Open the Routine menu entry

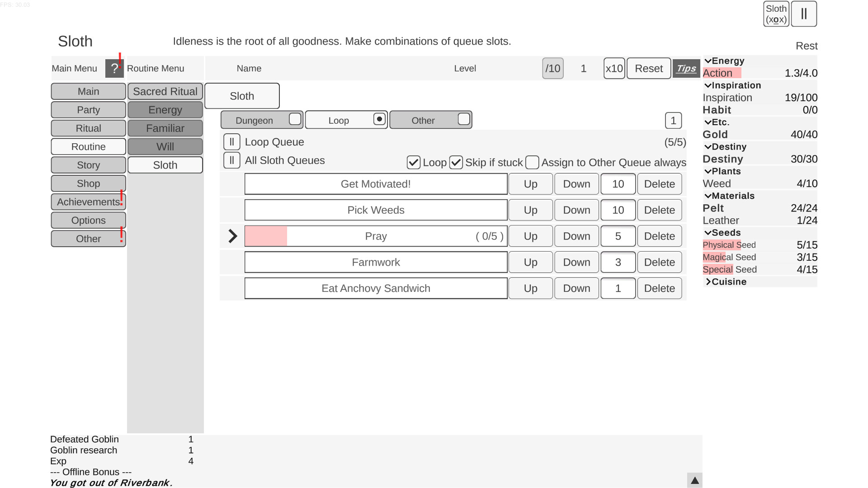[x=88, y=146]
